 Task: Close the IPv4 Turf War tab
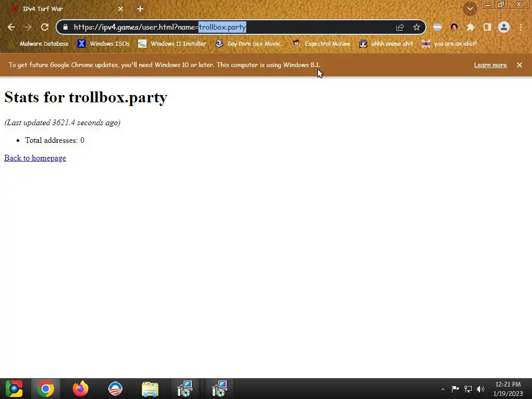tap(121, 9)
